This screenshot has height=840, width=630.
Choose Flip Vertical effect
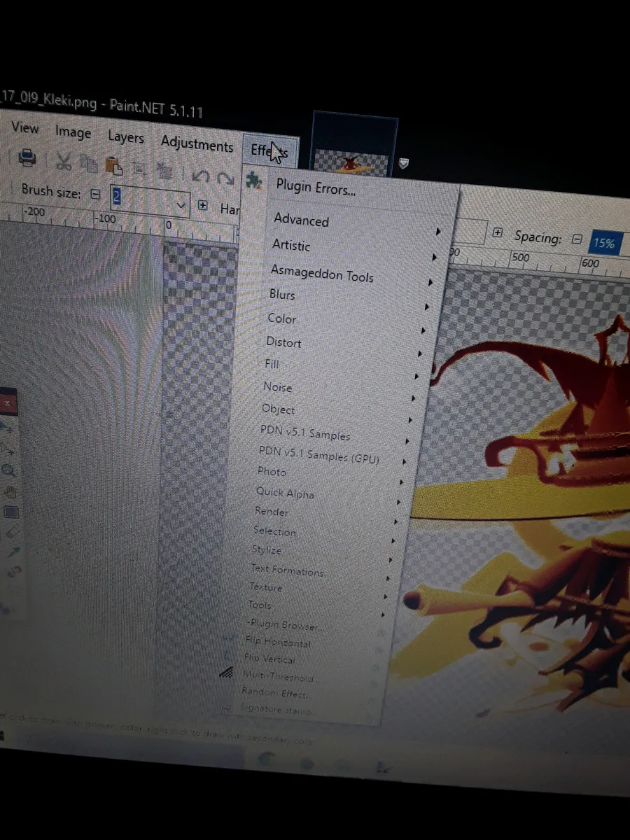coord(270,659)
